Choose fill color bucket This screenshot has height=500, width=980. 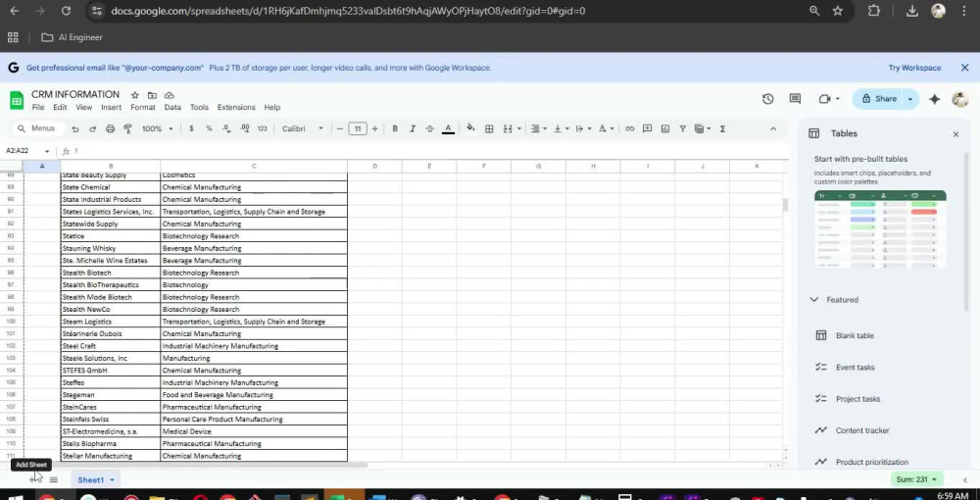(x=470, y=128)
